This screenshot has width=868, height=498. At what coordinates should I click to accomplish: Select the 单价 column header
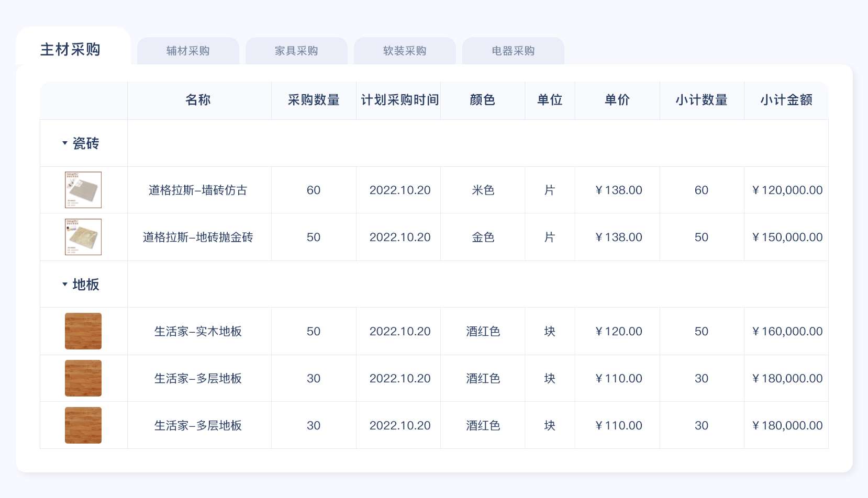pos(617,100)
